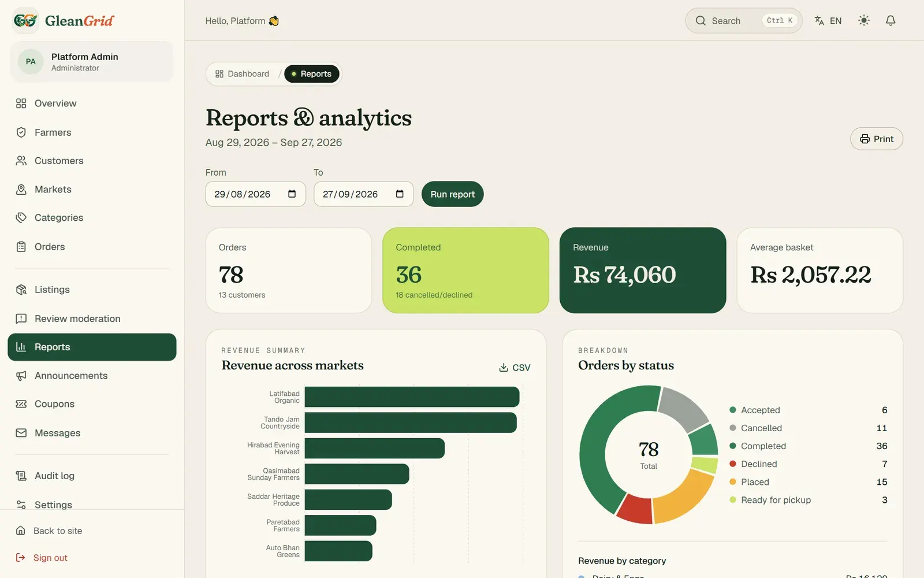Click the Declined legend entry

point(808,464)
